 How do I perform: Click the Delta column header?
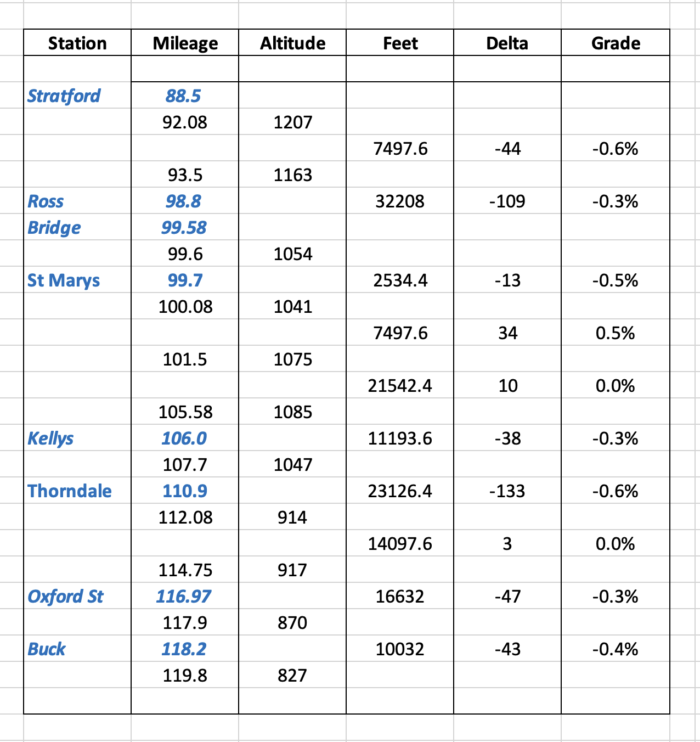(507, 43)
